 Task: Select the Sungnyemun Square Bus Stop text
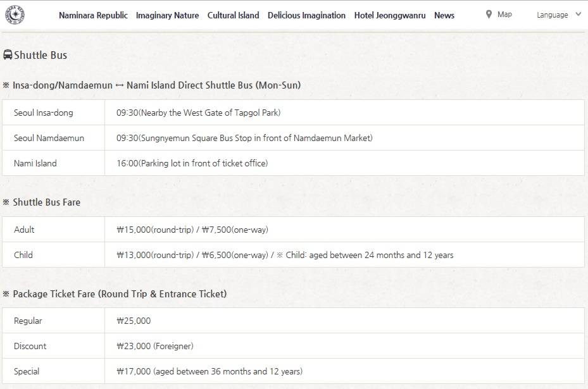(244, 138)
